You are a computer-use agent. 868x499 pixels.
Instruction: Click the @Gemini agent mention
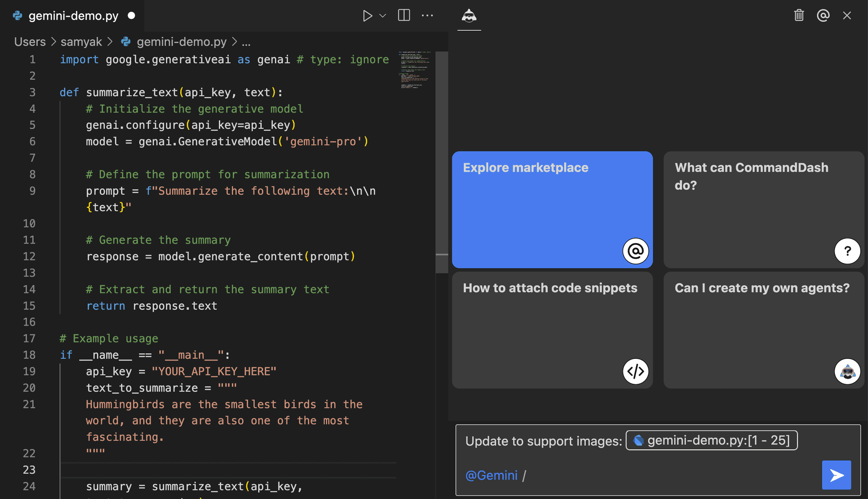point(491,475)
